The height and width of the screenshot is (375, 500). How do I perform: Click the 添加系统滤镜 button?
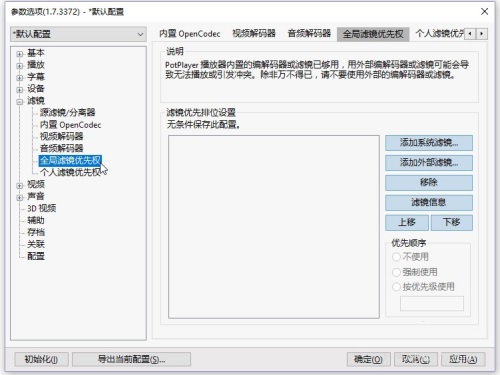[x=429, y=143]
